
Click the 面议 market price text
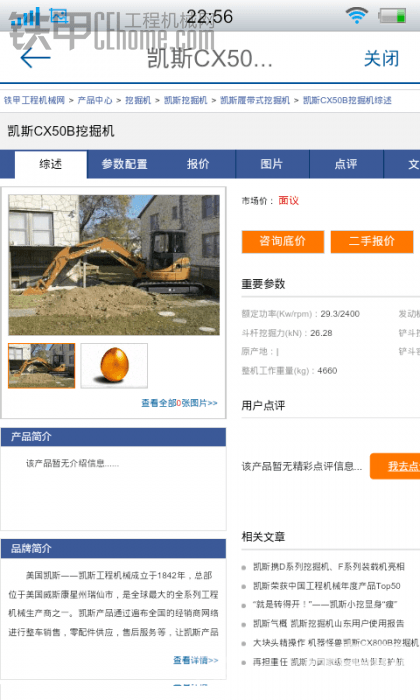(288, 201)
